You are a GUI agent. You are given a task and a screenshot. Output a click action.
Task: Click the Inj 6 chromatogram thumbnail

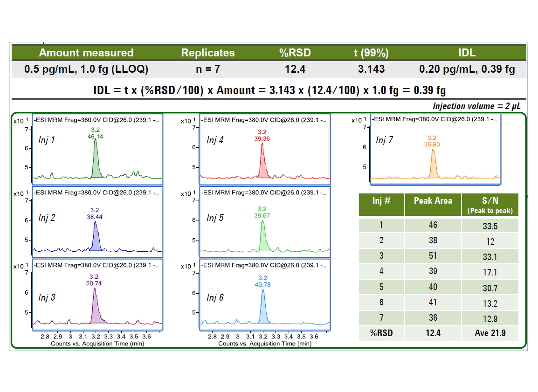pyautogui.click(x=264, y=295)
